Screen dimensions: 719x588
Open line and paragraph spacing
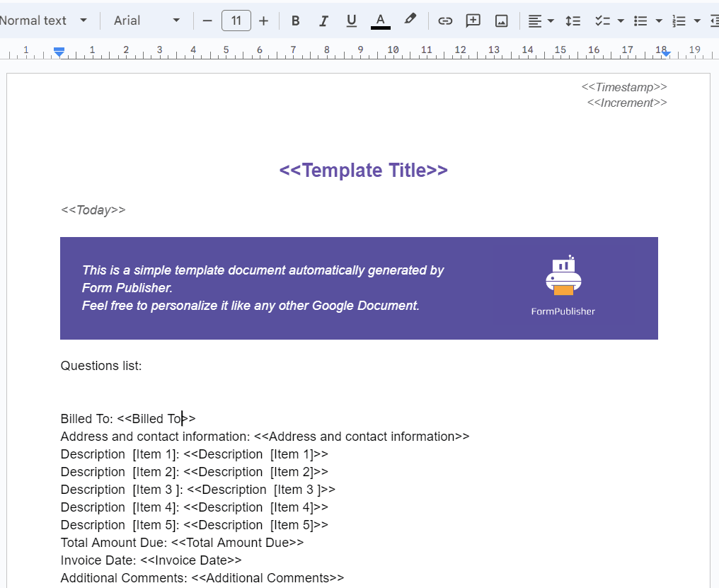tap(573, 21)
